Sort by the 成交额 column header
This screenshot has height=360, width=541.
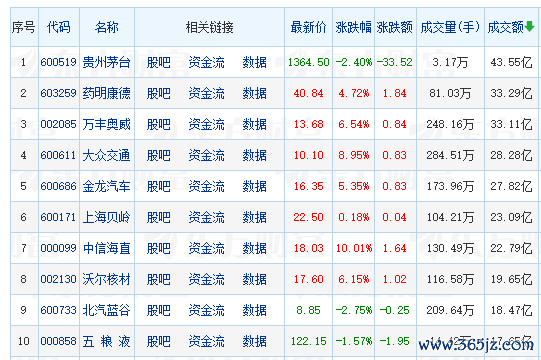click(x=505, y=27)
